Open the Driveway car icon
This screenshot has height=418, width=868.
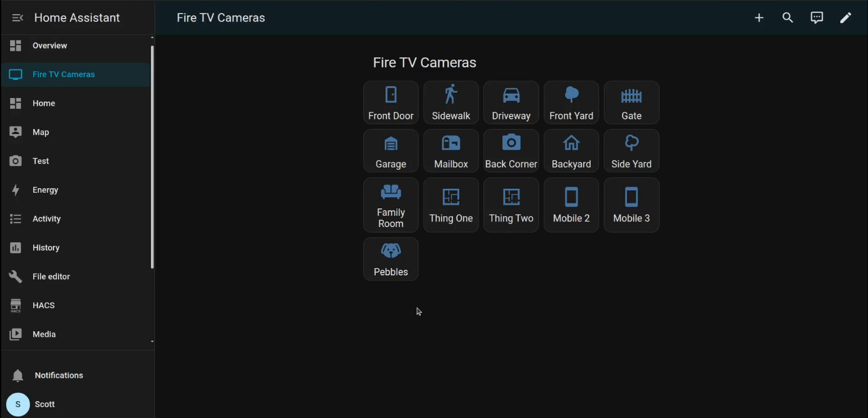pyautogui.click(x=511, y=95)
